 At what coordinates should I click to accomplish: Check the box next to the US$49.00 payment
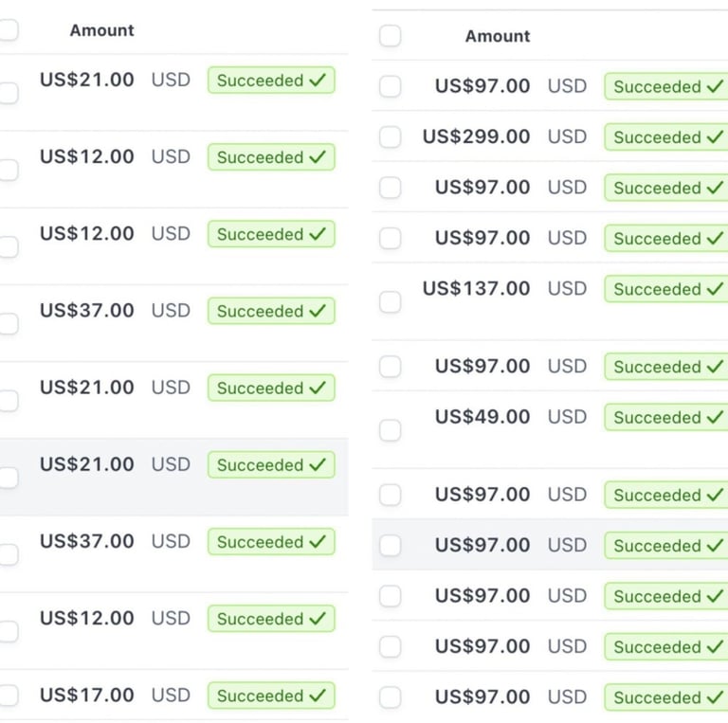390,429
